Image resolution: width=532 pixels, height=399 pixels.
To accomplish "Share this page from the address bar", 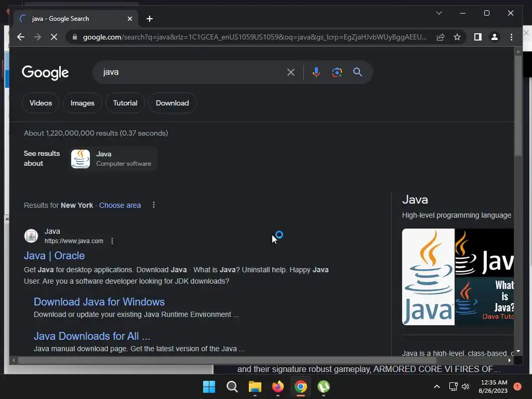I will click(441, 37).
